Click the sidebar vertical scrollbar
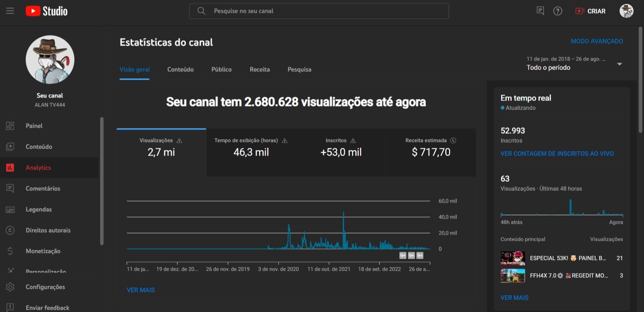This screenshot has height=312, width=644. (101, 181)
